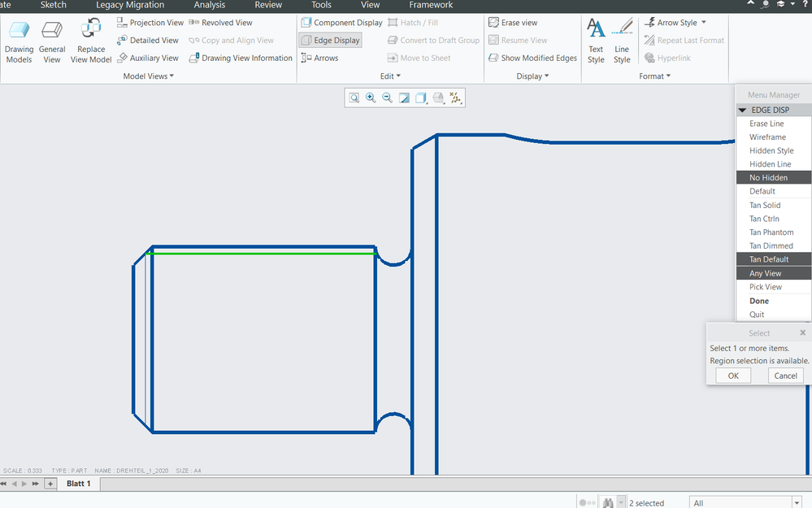Click the Repaint screen icon
Viewport: 812px width, 508px height.
point(404,98)
